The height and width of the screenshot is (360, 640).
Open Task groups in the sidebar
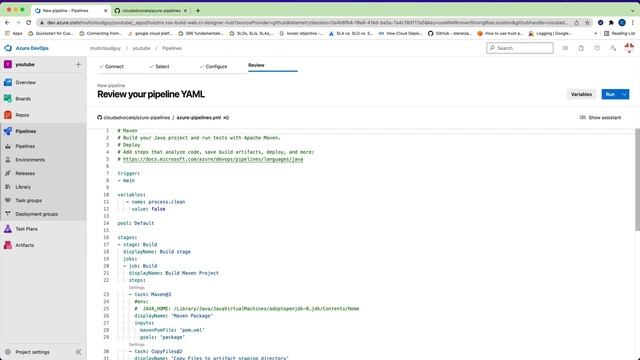tap(29, 200)
